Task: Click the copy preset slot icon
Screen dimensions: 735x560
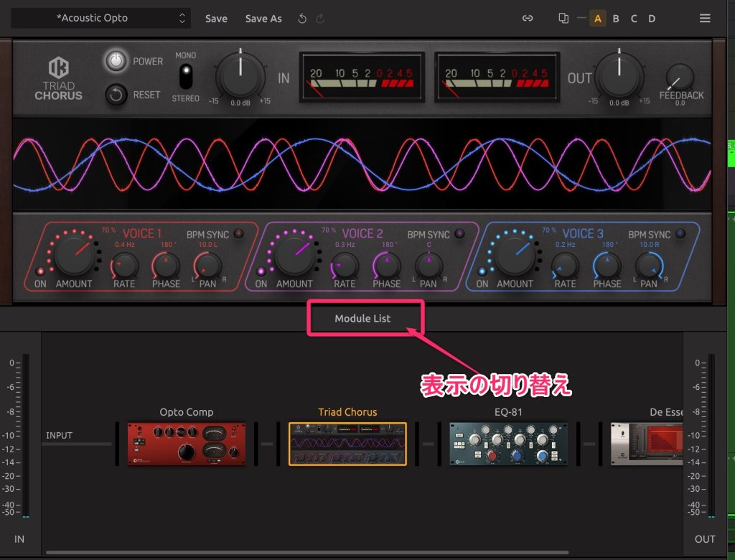Action: pos(563,19)
